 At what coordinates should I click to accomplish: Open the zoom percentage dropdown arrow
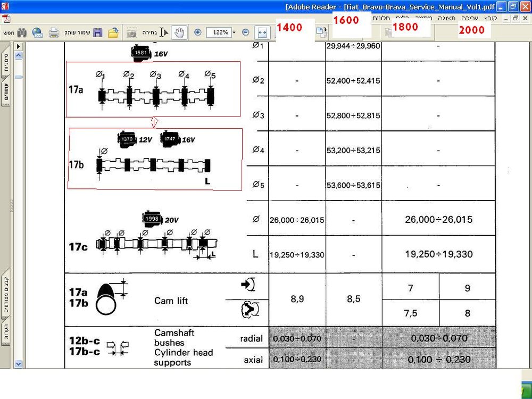point(234,32)
